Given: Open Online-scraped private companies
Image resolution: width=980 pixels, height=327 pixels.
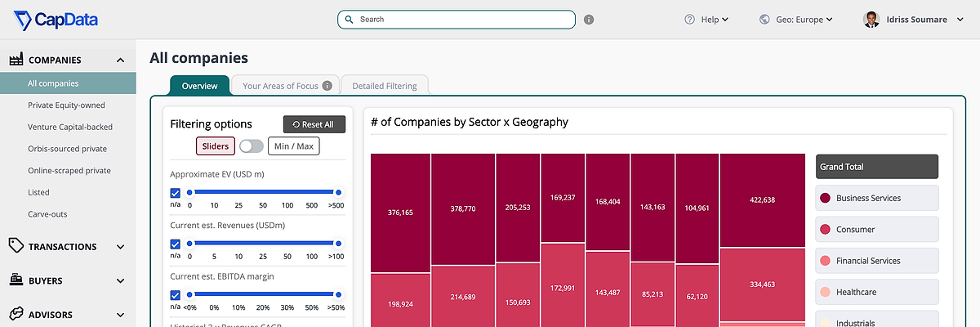Looking at the screenshot, I should [x=68, y=171].
